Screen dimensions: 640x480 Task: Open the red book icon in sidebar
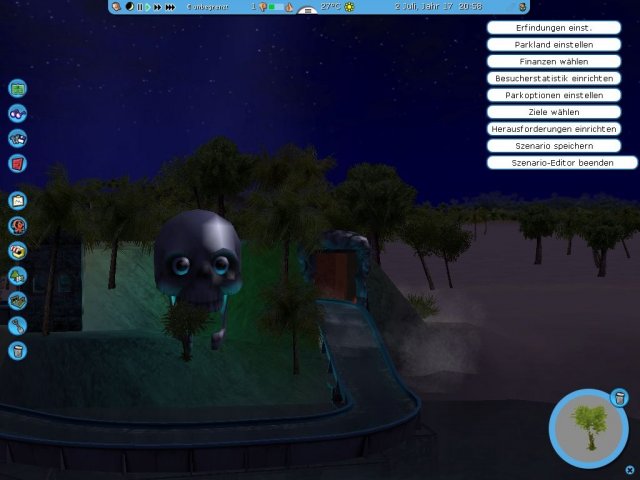[x=17, y=163]
